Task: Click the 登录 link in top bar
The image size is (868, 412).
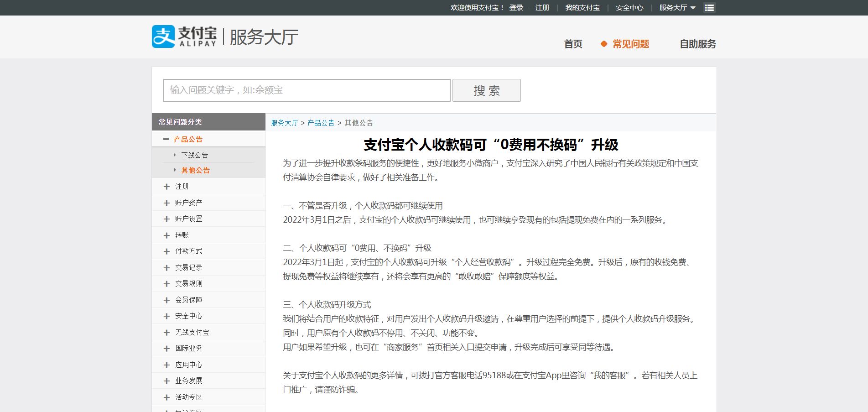Action: point(516,8)
